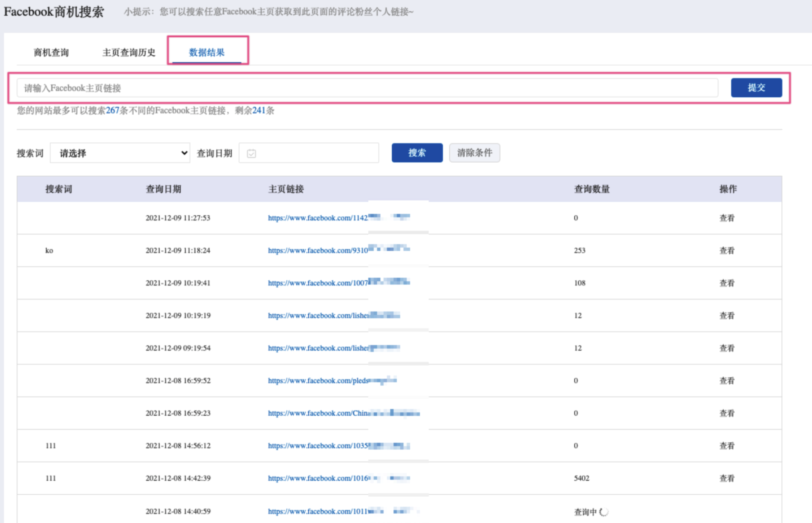Click the 提交 button
Viewport: 812px width, 523px height.
[756, 88]
